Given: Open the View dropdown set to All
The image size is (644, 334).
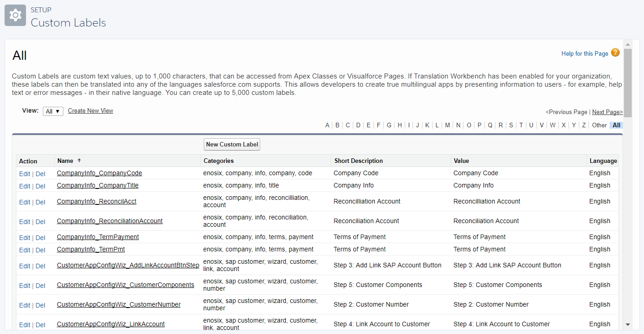Looking at the screenshot, I should tap(53, 111).
